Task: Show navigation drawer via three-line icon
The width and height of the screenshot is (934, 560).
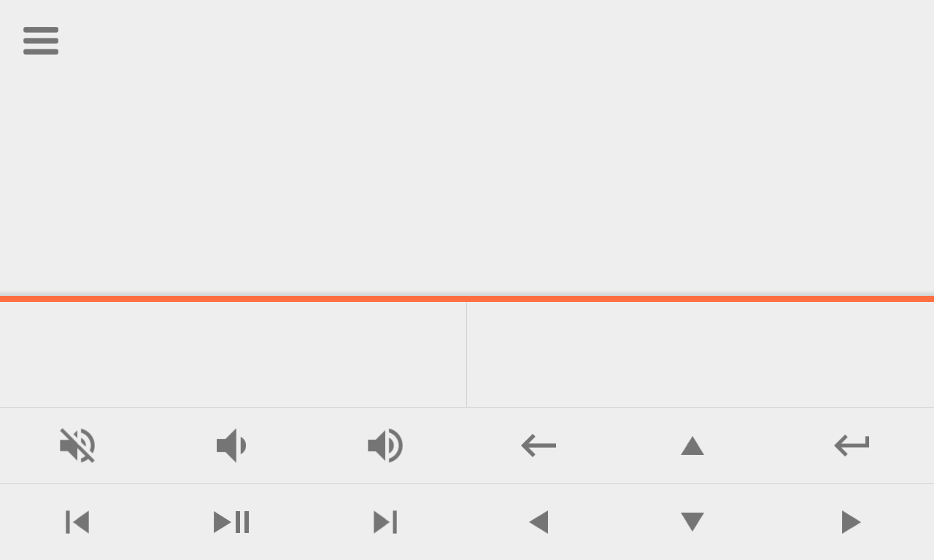Action: 41,41
